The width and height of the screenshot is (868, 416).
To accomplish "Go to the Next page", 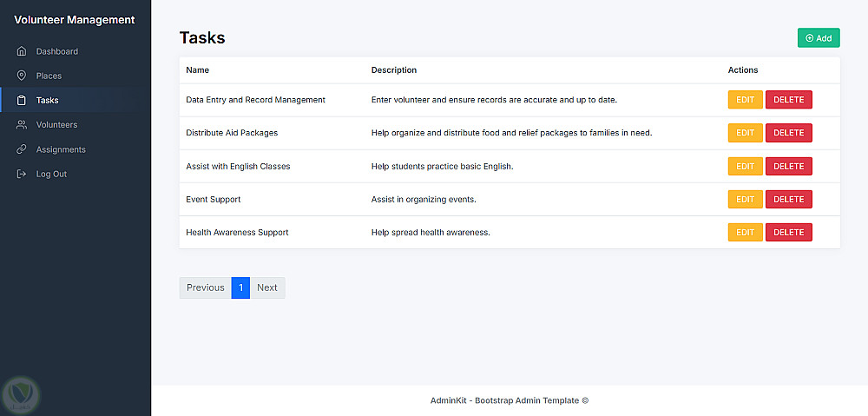I will (x=267, y=287).
